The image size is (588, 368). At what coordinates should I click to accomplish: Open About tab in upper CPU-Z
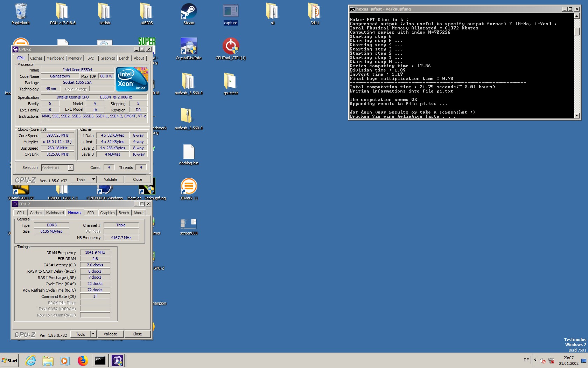139,58
